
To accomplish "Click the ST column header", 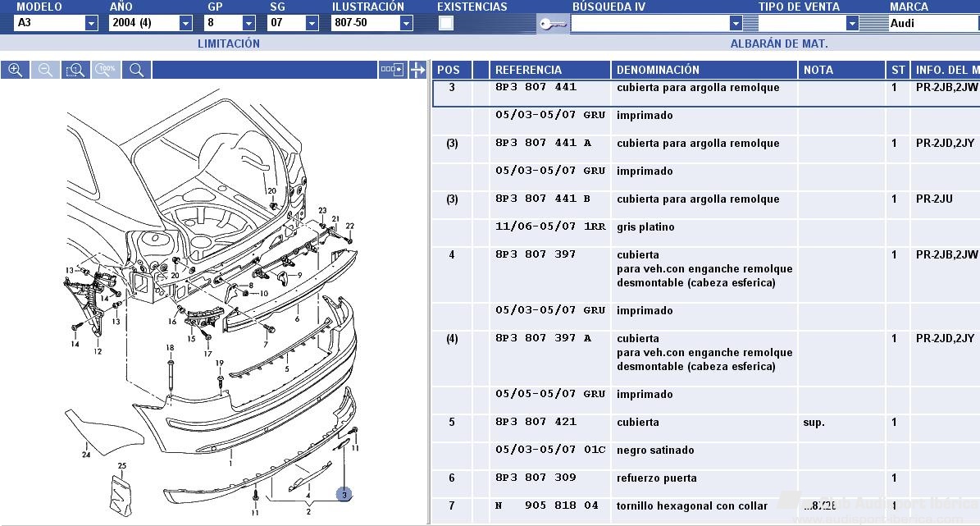I will [x=898, y=70].
